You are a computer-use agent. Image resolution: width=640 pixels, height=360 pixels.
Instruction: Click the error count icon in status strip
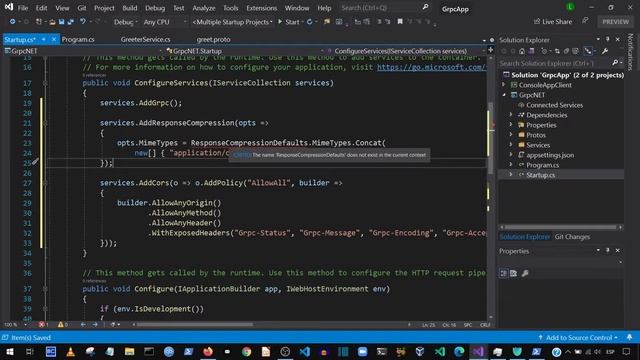pyautogui.click(x=42, y=324)
